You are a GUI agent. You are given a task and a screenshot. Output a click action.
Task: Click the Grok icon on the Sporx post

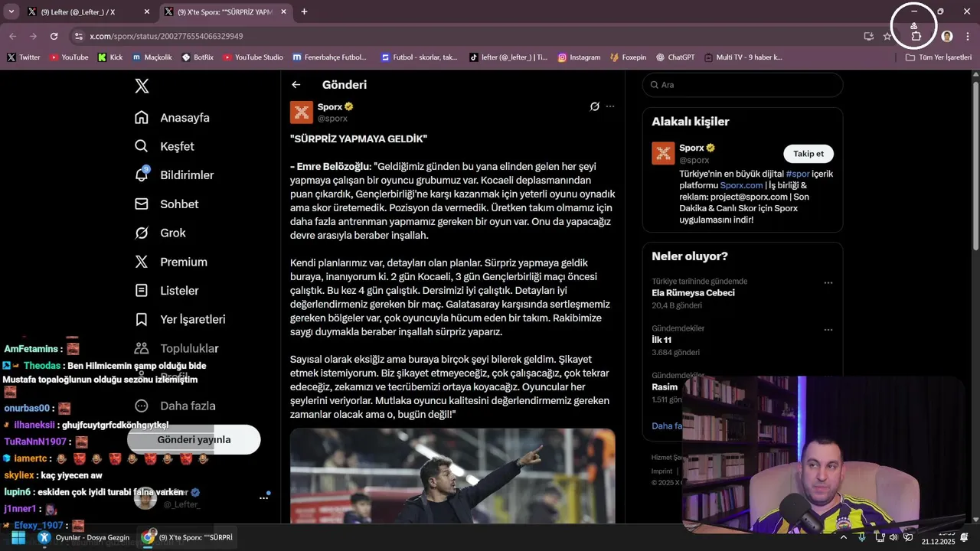click(x=594, y=106)
